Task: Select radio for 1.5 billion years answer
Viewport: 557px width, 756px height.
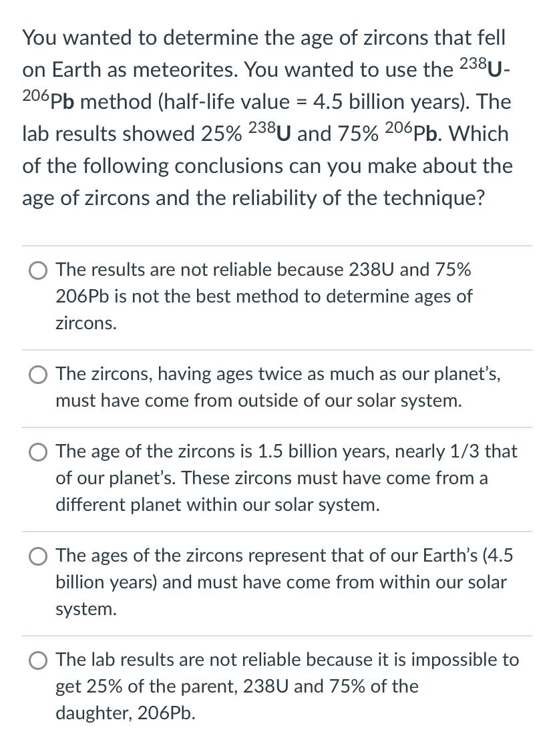Action: 37,452
